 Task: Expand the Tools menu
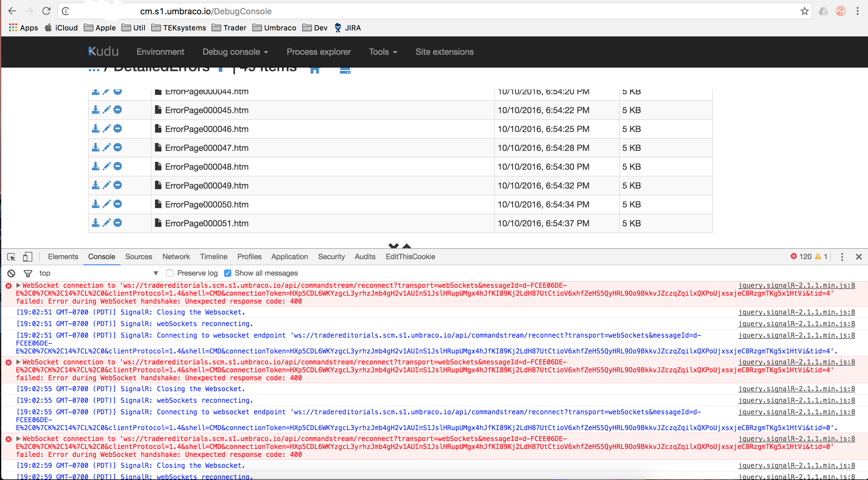[x=383, y=52]
